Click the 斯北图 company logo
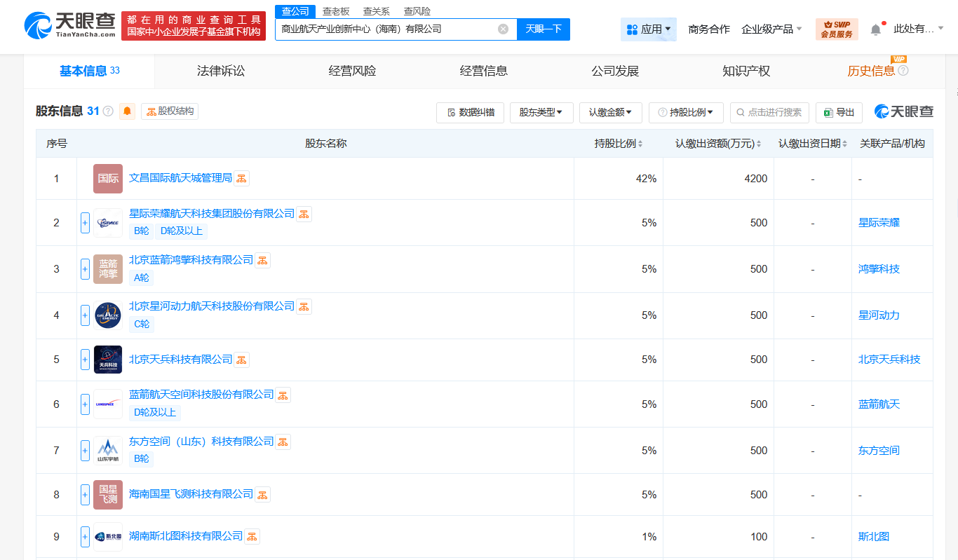This screenshot has height=560, width=958. (x=108, y=537)
